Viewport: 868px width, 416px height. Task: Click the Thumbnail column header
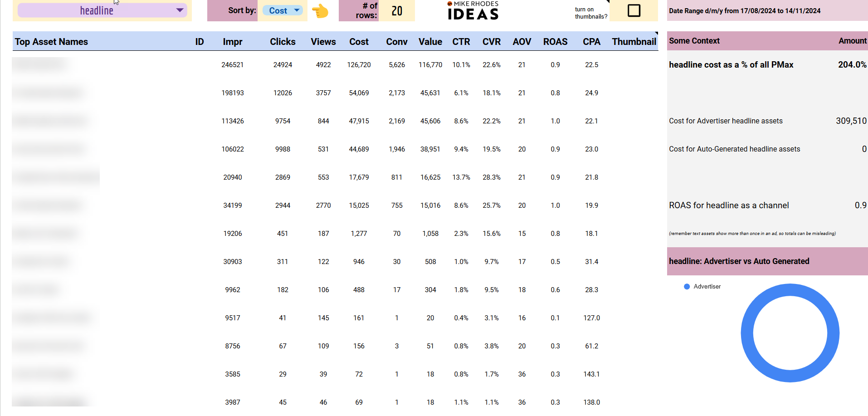(634, 42)
